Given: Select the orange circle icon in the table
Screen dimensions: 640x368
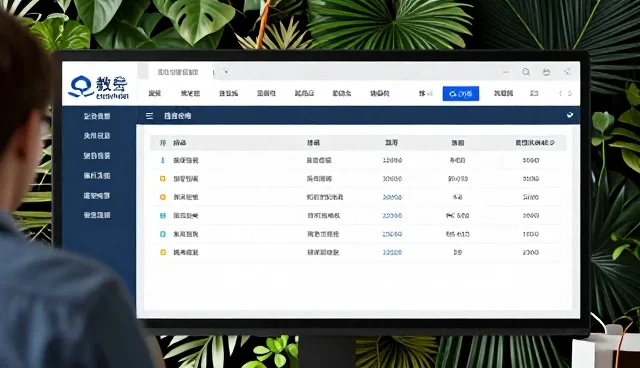Looking at the screenshot, I should pyautogui.click(x=162, y=197).
